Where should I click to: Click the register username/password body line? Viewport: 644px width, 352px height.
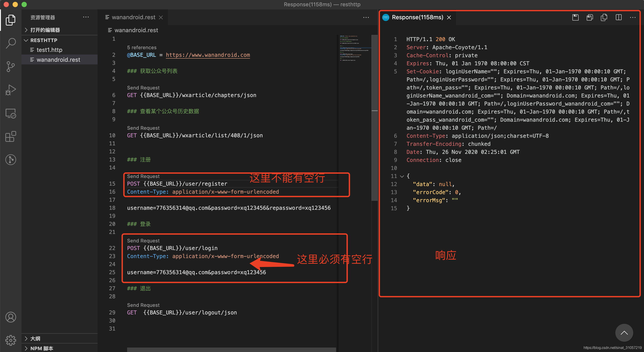coord(229,208)
